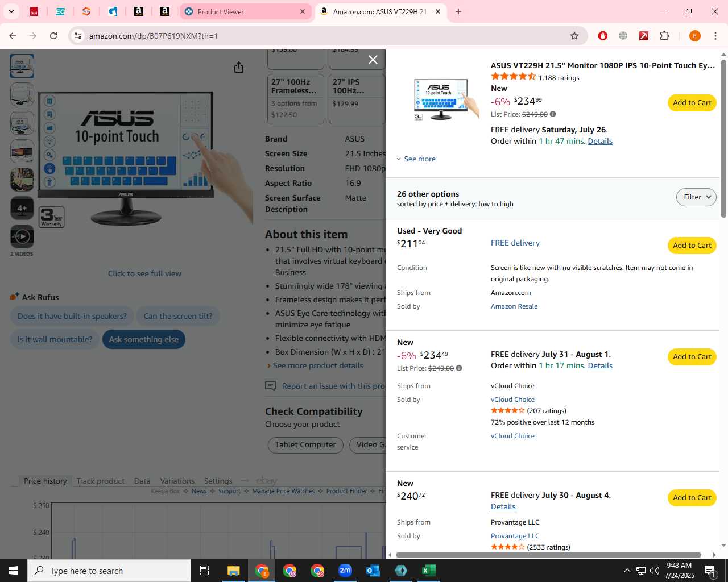Reload the Amazon page
Screen dimensions: 728x582
(53, 36)
